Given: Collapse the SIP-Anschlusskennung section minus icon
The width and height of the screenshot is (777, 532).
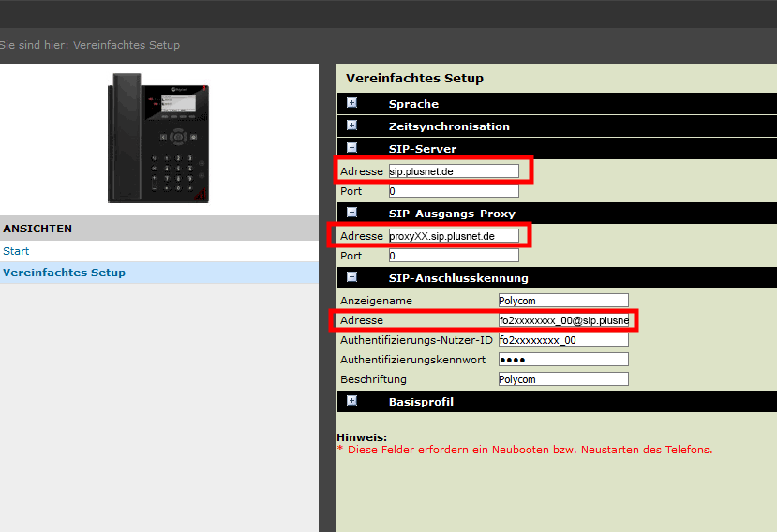Looking at the screenshot, I should point(351,277).
